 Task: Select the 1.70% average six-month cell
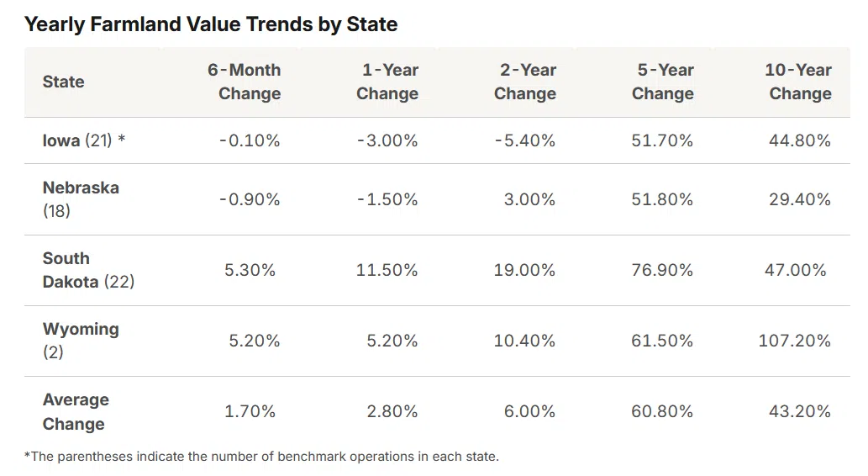250,411
